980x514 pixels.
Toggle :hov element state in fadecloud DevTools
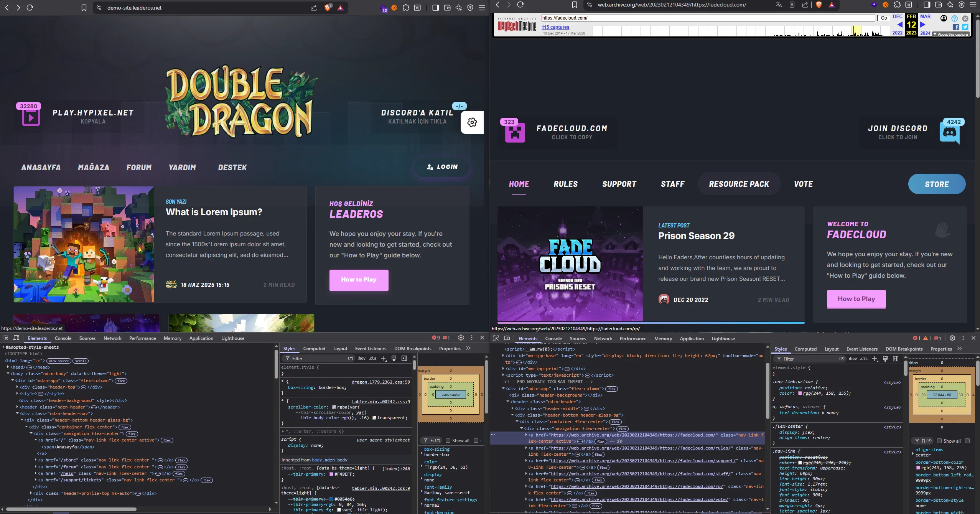tap(853, 359)
